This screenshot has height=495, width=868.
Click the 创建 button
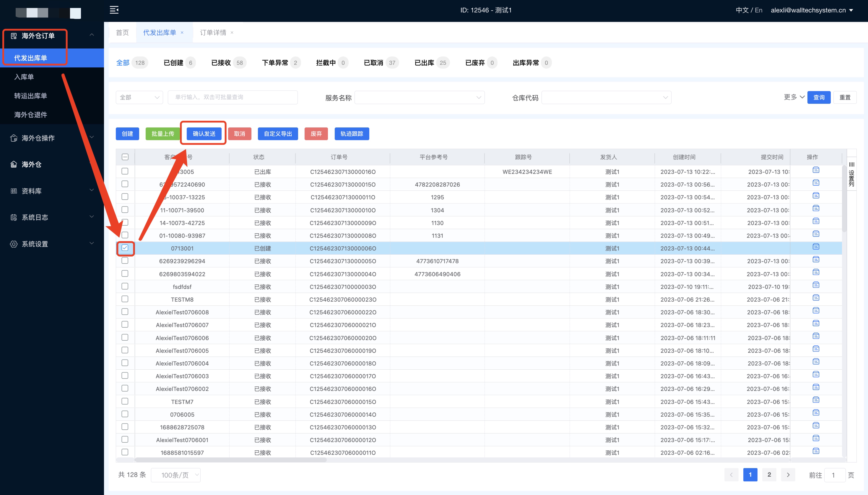click(x=127, y=134)
